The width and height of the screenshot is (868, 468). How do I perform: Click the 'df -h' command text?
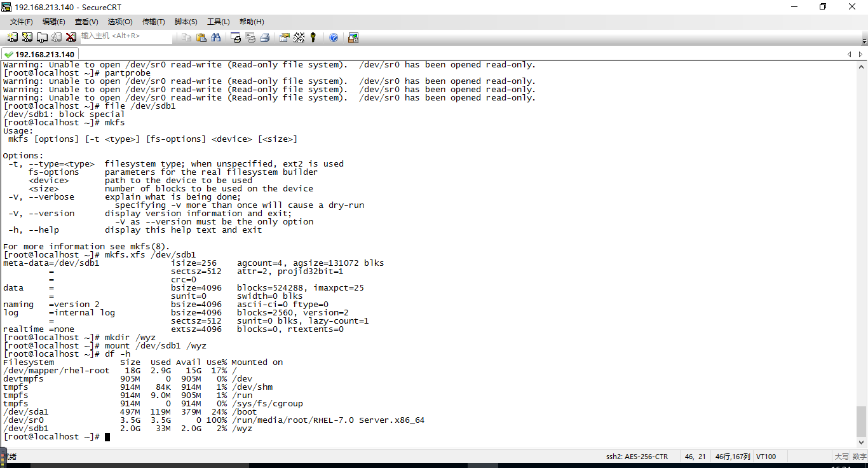(x=118, y=354)
